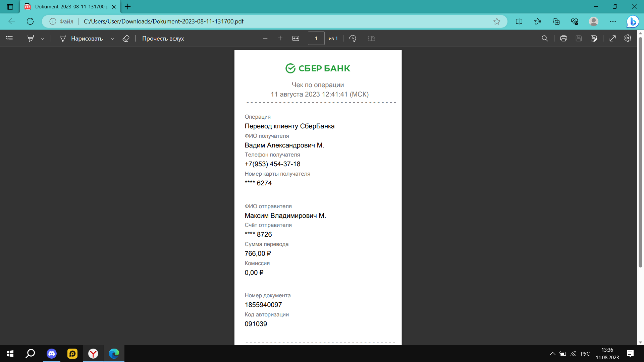
Task: Click the vertical scrollbar thumb
Action: point(640,152)
